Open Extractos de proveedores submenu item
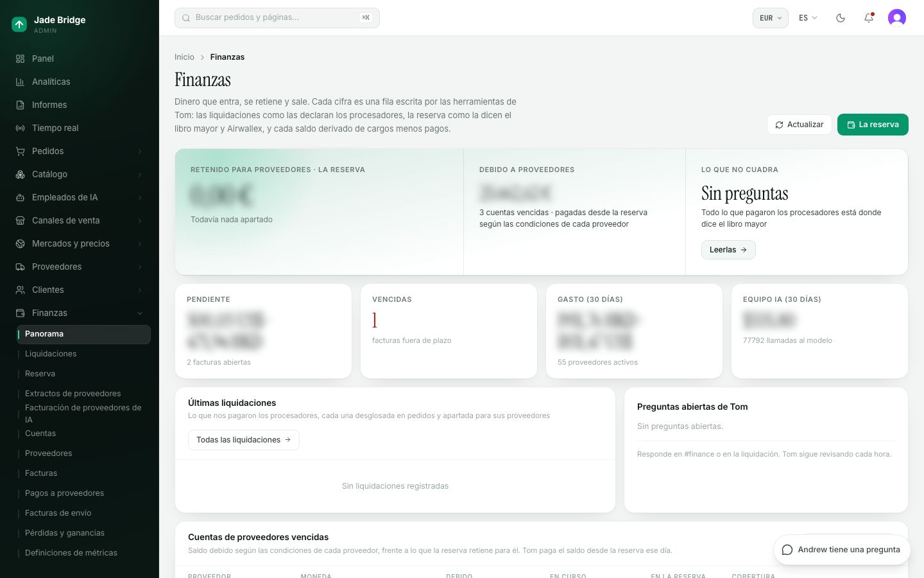 [83, 394]
